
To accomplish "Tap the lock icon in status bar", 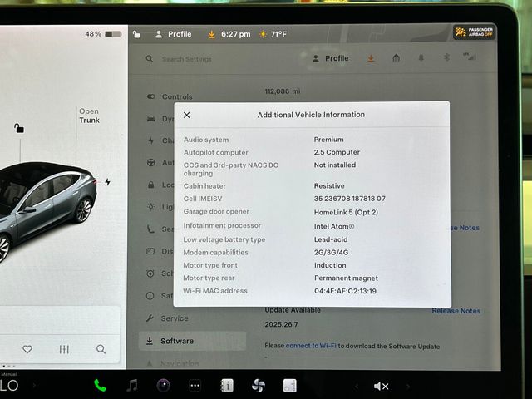I will [x=136, y=34].
